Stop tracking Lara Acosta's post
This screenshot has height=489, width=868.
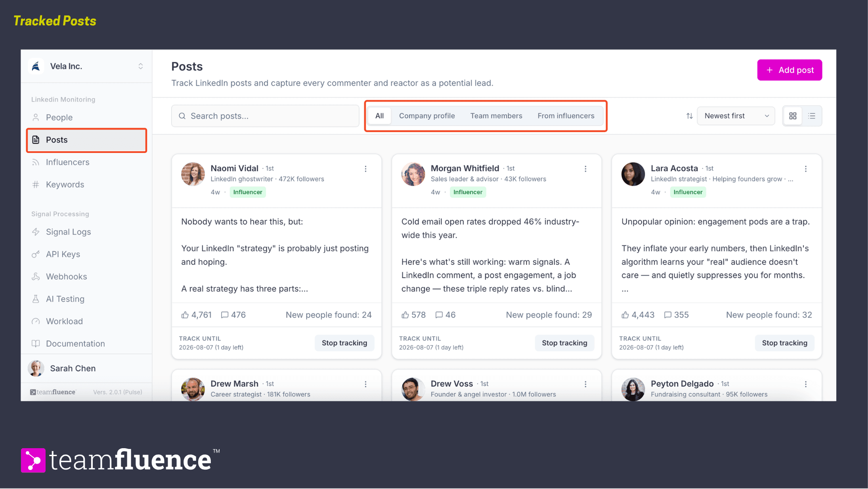[785, 343]
